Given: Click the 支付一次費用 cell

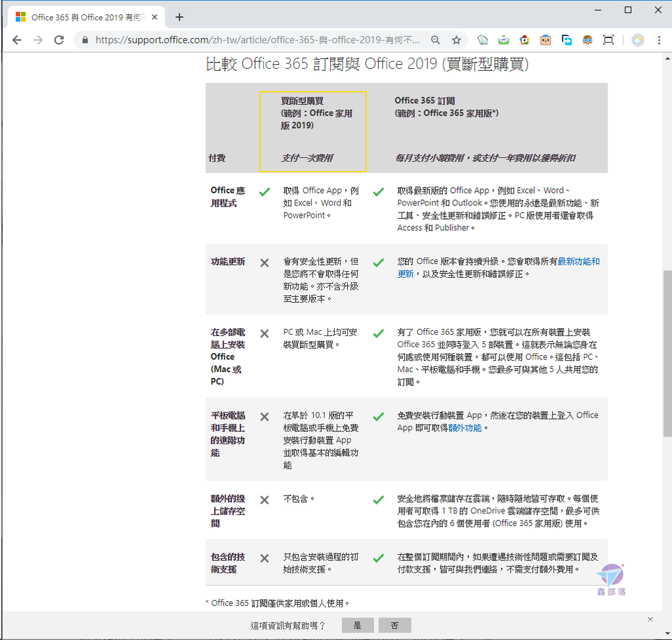Looking at the screenshot, I should (x=307, y=158).
